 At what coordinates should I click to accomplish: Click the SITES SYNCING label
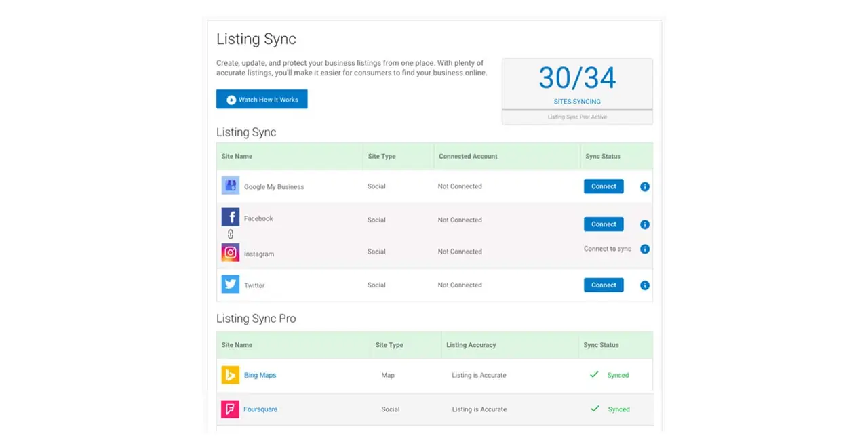[577, 102]
